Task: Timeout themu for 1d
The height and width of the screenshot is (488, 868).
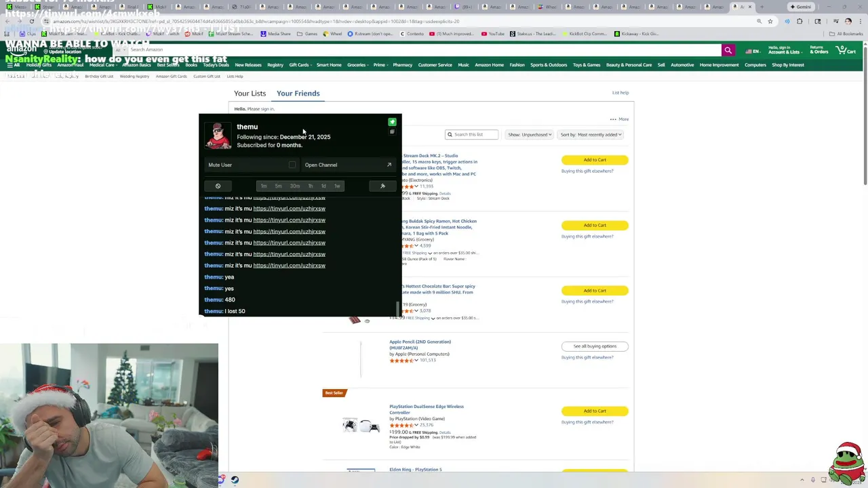Action: pos(323,186)
